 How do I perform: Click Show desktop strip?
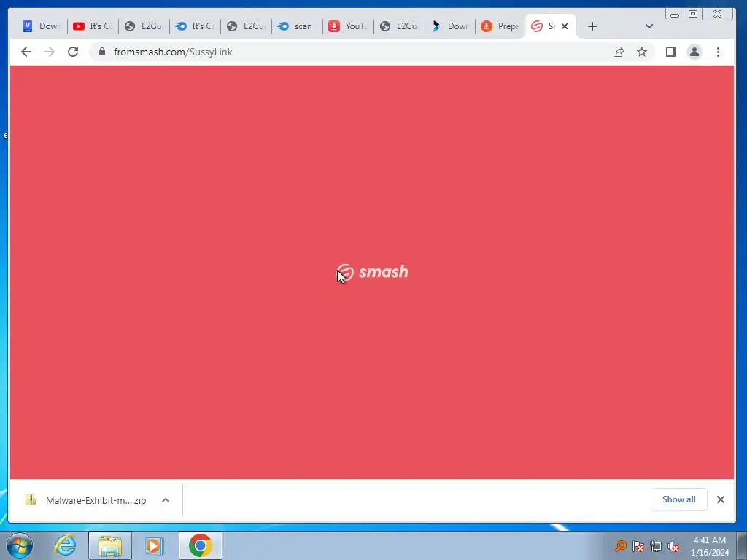click(x=743, y=545)
